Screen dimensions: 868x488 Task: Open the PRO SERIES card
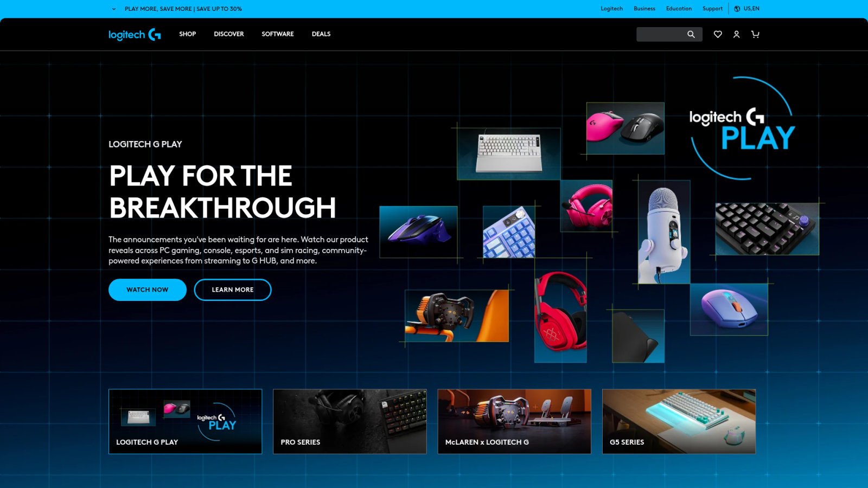[x=350, y=421]
